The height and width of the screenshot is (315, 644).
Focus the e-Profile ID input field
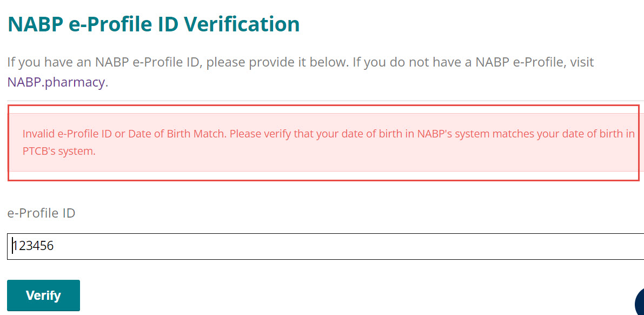270,246
